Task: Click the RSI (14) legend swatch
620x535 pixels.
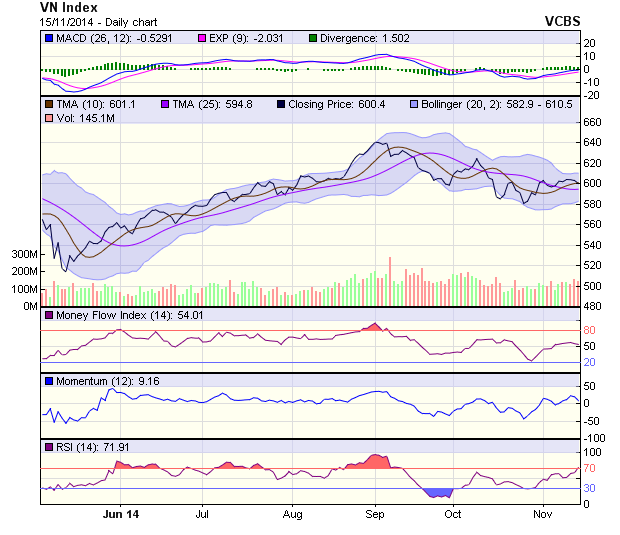Action: point(49,447)
